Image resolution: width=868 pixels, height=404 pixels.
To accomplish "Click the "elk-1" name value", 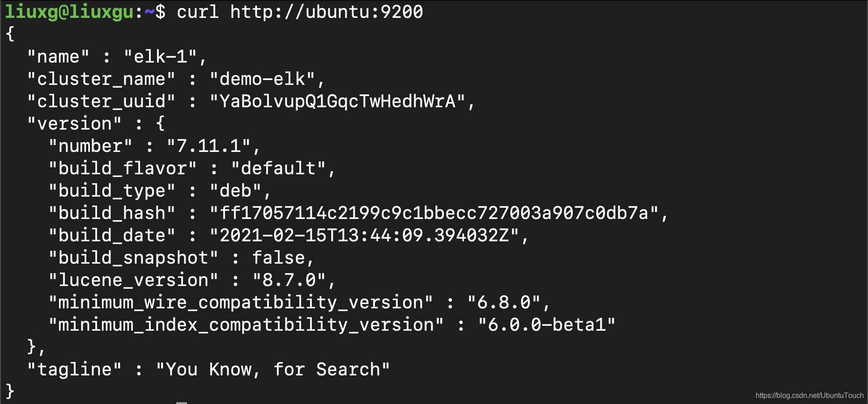I will pos(160,57).
